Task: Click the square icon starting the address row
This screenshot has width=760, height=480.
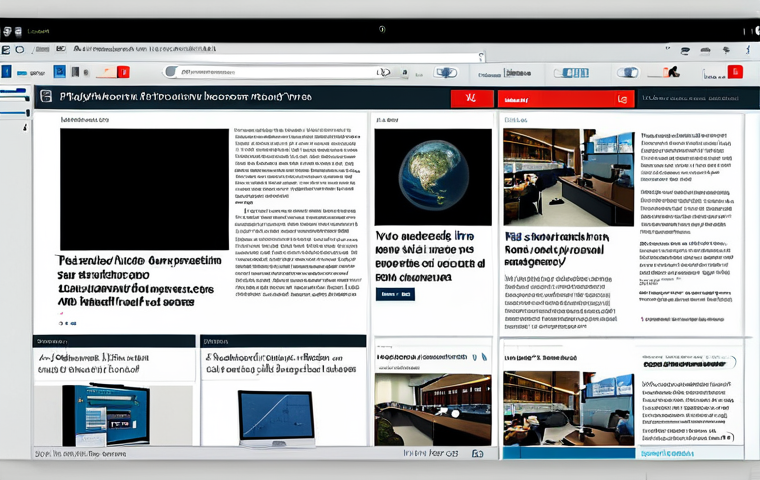Action: [6, 49]
